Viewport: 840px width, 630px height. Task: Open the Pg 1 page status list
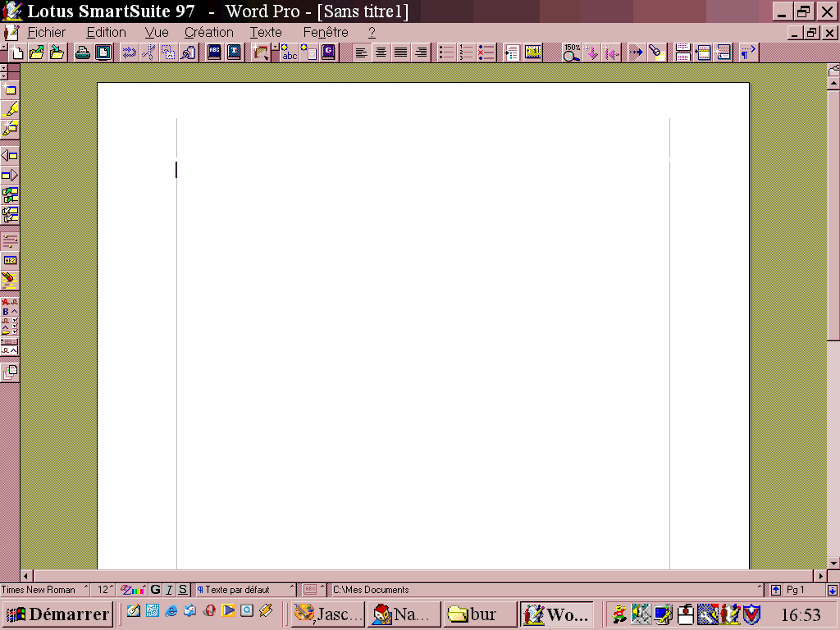pyautogui.click(x=803, y=590)
